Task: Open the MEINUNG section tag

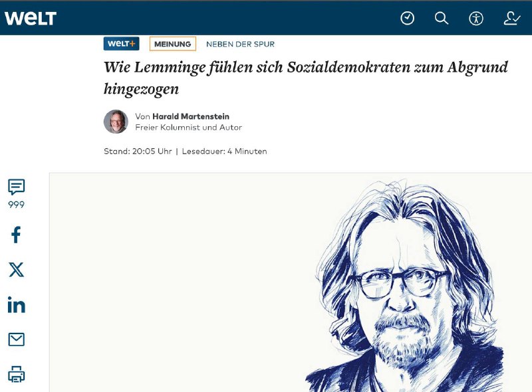Action: click(173, 44)
